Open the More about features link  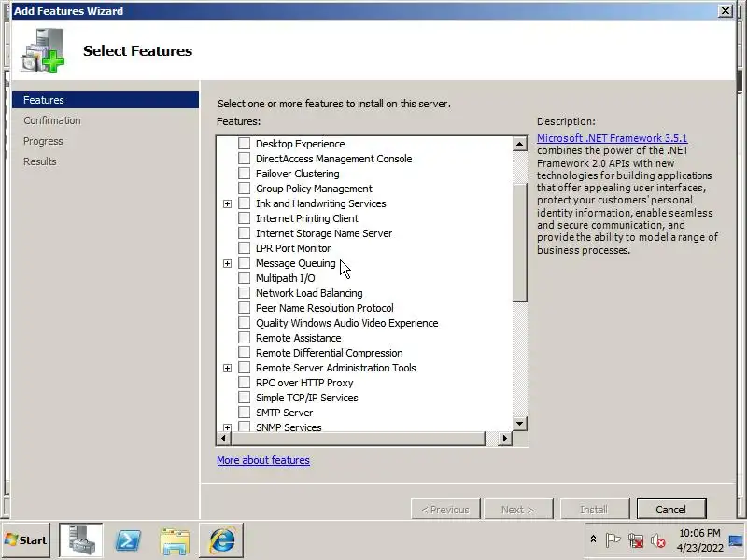click(263, 460)
